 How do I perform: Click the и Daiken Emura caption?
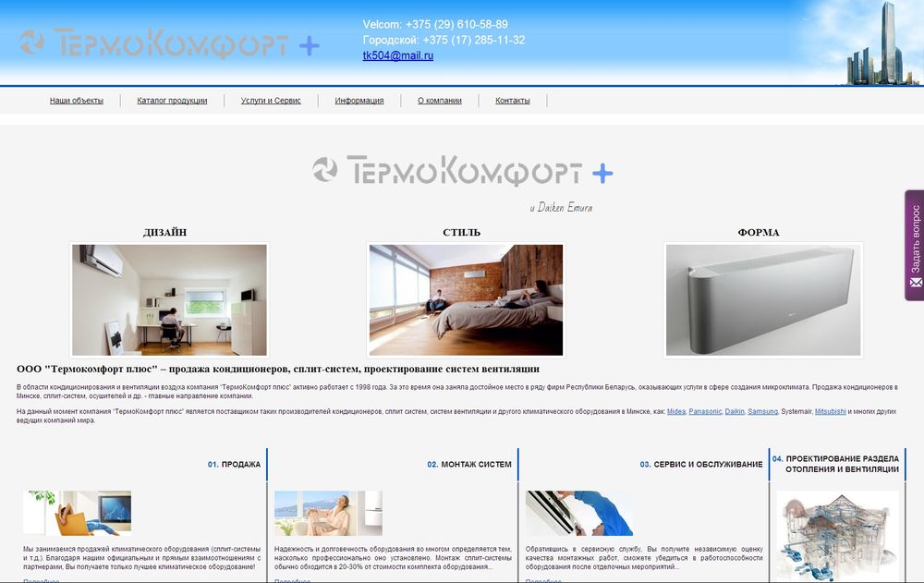coord(561,208)
